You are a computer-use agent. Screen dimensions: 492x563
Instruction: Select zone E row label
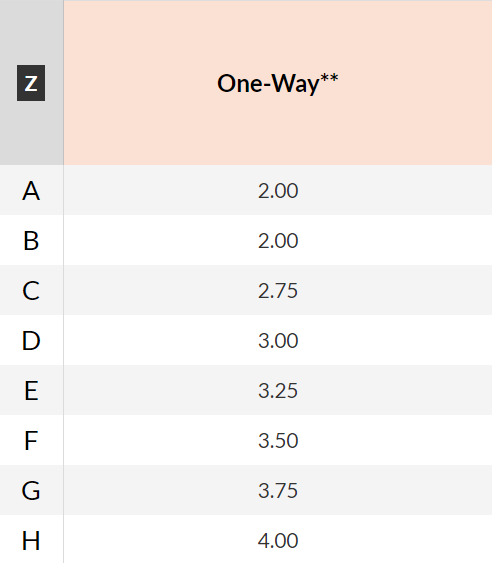point(31,390)
